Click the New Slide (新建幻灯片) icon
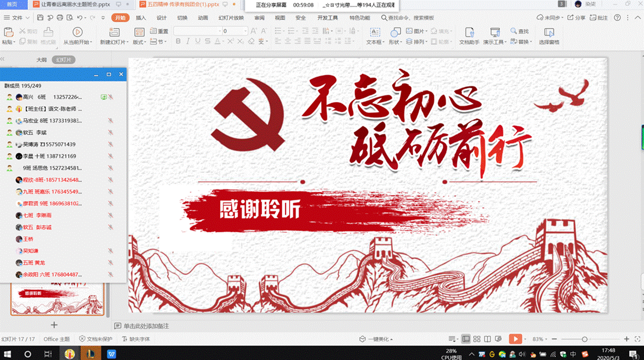 [x=114, y=32]
